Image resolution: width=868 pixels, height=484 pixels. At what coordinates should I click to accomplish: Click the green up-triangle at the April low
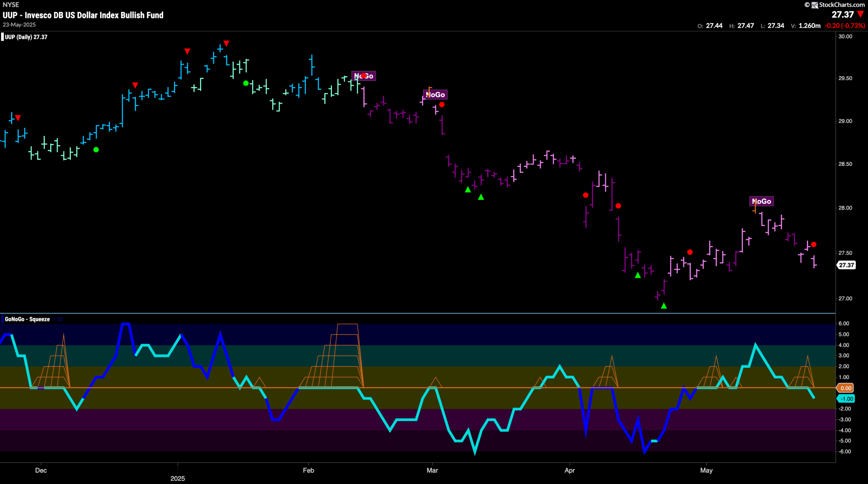pyautogui.click(x=664, y=306)
